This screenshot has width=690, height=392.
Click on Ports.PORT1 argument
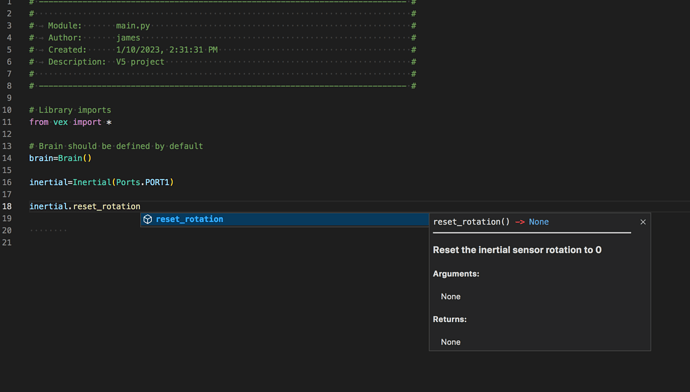(143, 182)
